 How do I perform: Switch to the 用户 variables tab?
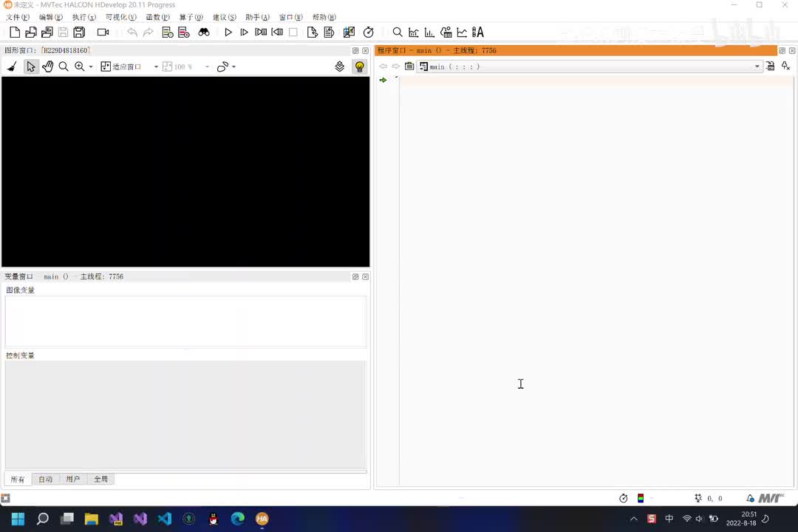click(72, 479)
